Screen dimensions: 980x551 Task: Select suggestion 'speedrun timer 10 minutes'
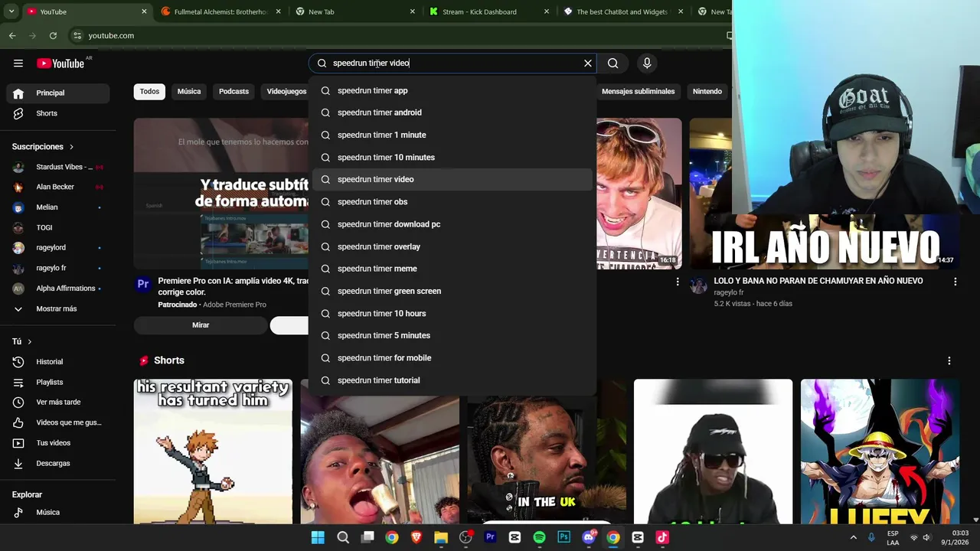coord(452,157)
